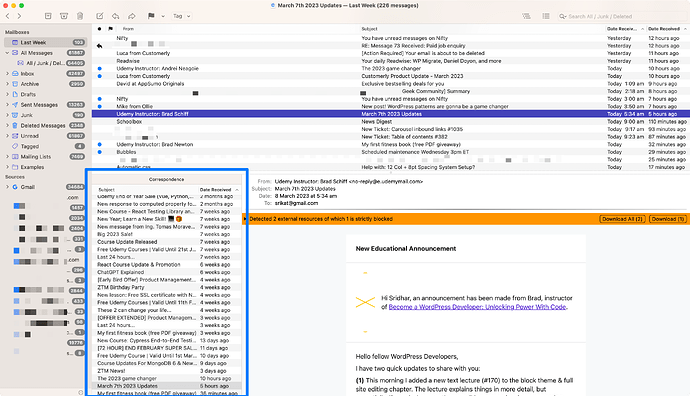Viewport: 690px width, 396px height.
Task: Toggle threaded message view icon
Action: [x=526, y=16]
